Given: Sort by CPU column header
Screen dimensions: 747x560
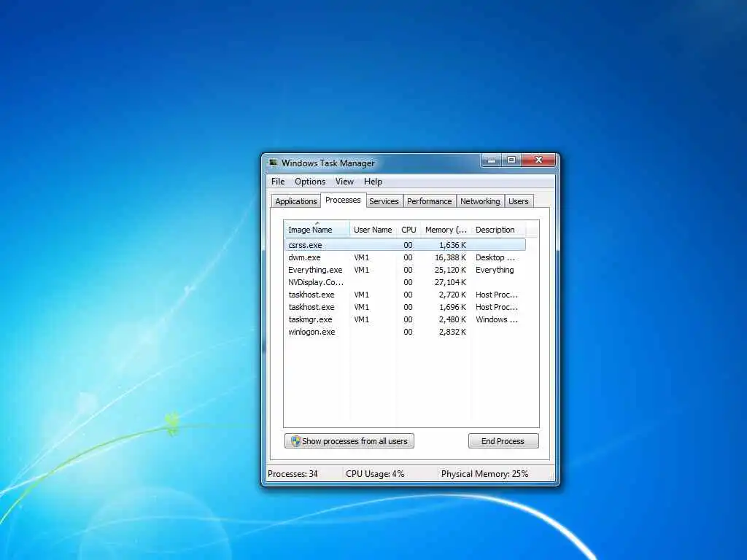Looking at the screenshot, I should point(409,230).
